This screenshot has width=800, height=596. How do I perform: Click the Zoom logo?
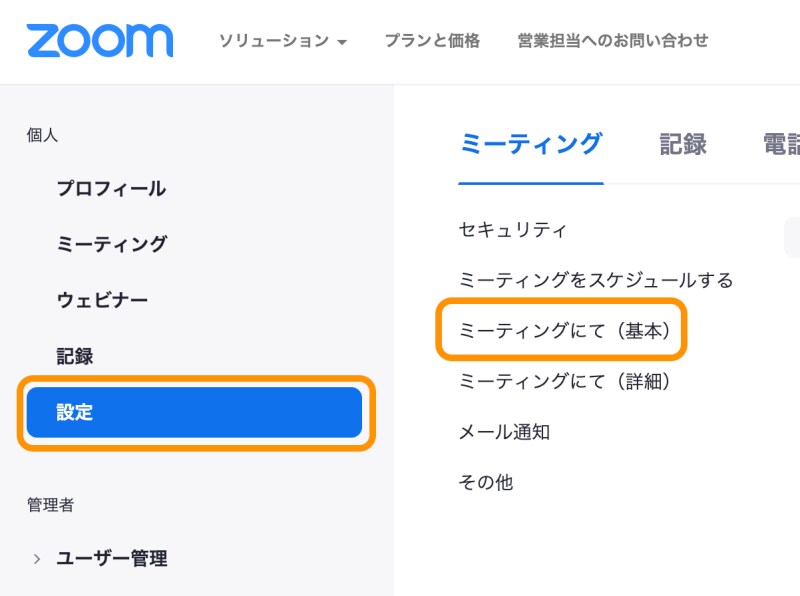pos(100,40)
